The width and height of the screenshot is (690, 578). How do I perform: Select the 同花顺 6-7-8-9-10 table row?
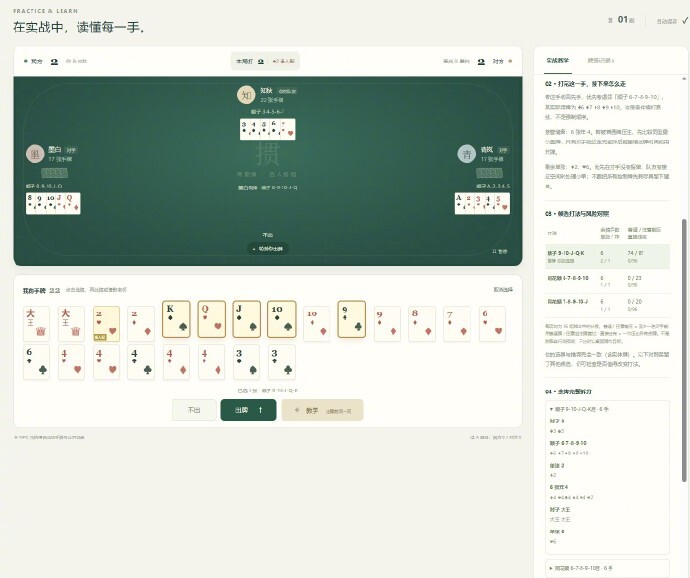(607, 281)
